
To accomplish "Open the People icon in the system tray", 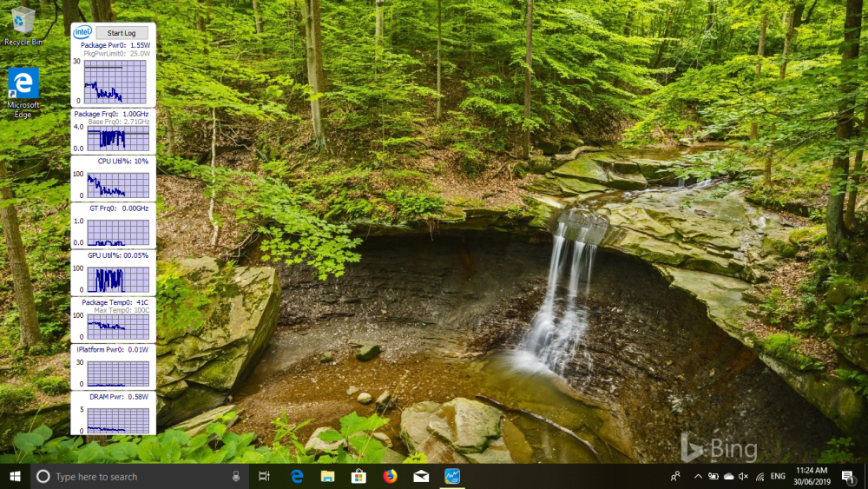I will (675, 476).
